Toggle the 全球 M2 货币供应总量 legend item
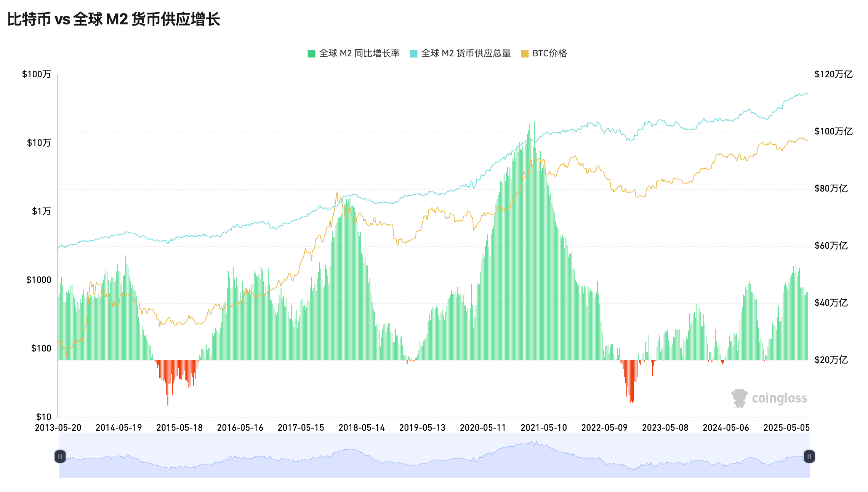 click(466, 53)
